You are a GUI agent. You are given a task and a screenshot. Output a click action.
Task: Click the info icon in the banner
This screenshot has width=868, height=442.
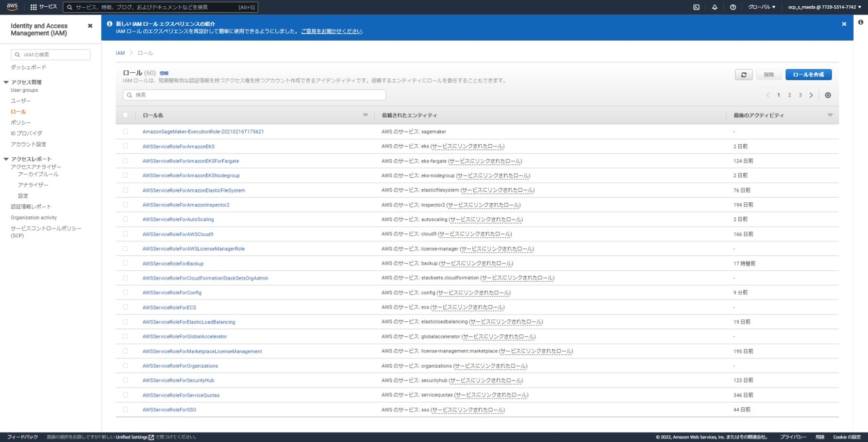click(x=109, y=23)
